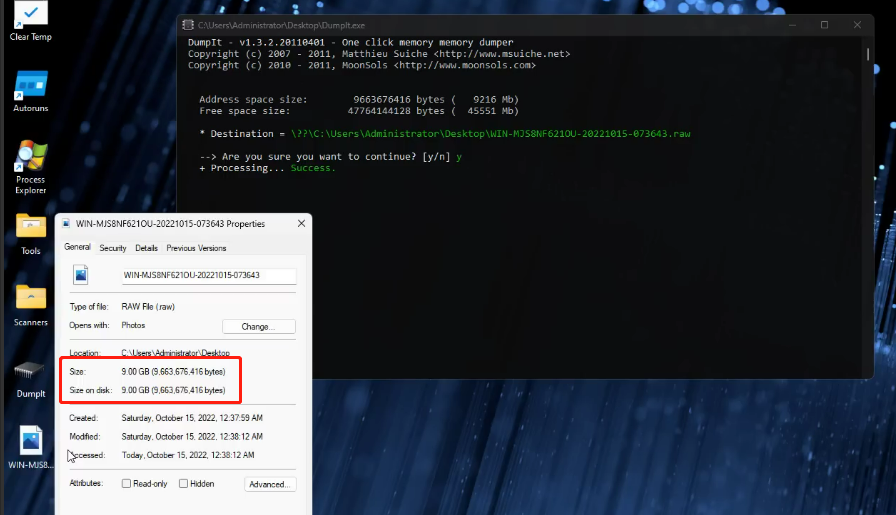The image size is (896, 515).
Task: Click the Change... button for Opens with
Action: (258, 326)
